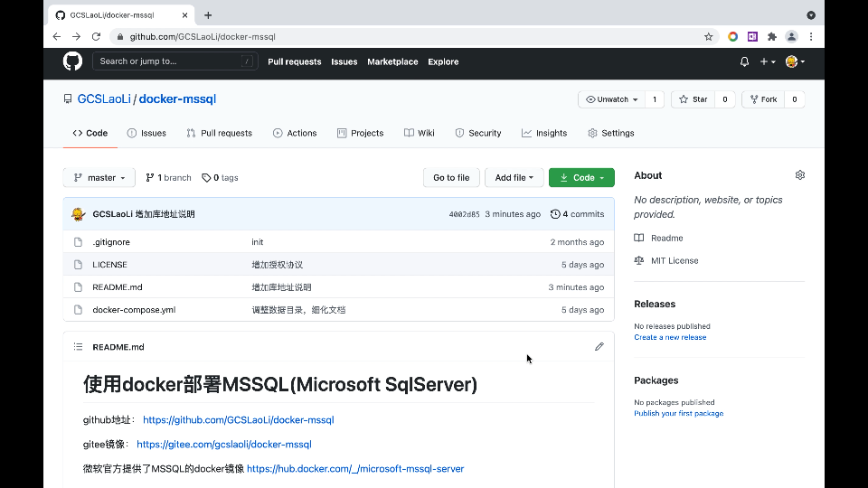Expand the Add file dropdown

[x=514, y=178]
